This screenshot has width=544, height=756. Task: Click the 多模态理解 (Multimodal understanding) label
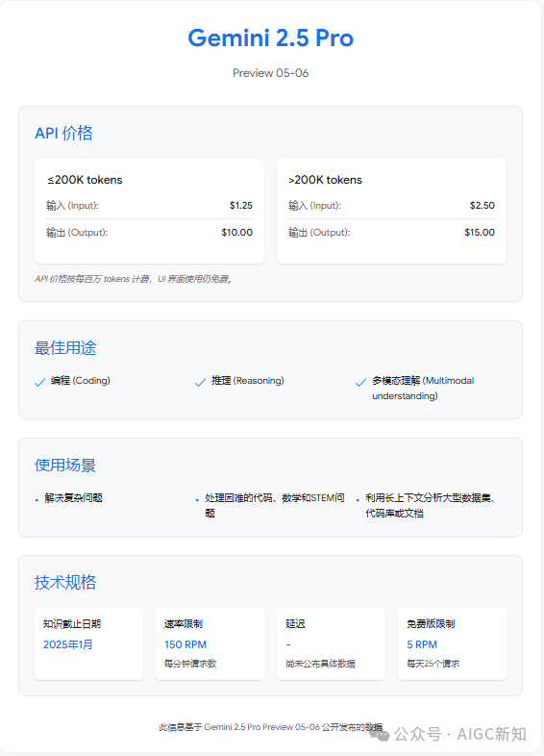point(423,389)
